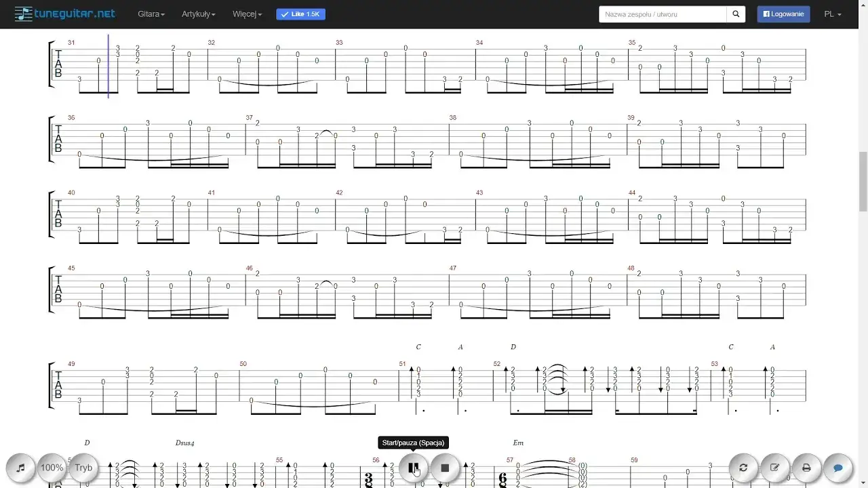Toggle the Facebook Like button
Screen dimensions: 868x488
[300, 14]
